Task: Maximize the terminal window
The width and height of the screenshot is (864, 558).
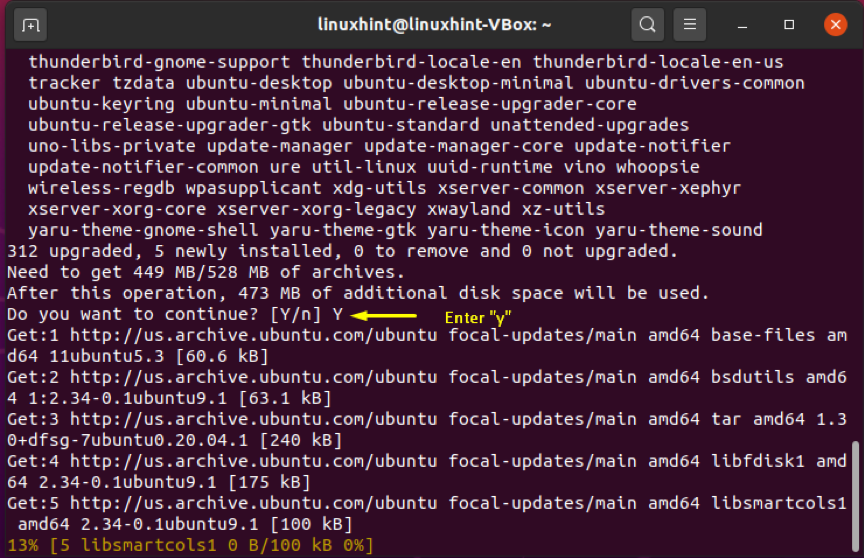Action: (x=789, y=25)
